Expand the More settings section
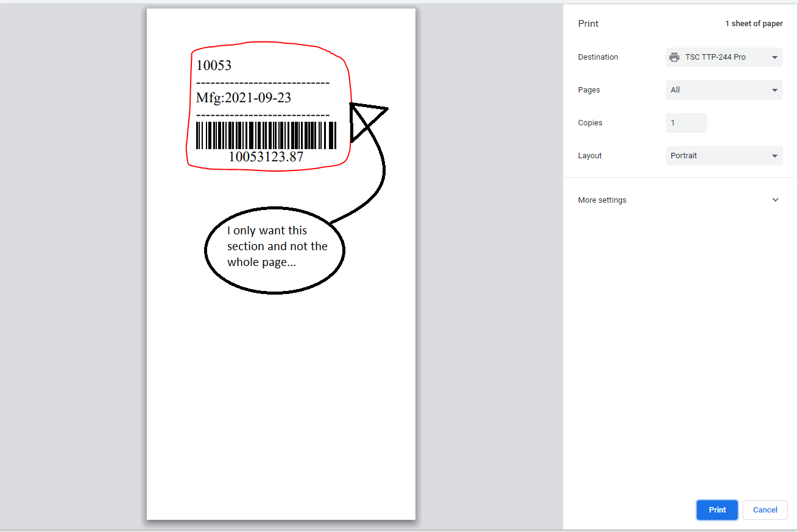The width and height of the screenshot is (798, 532). [680, 200]
